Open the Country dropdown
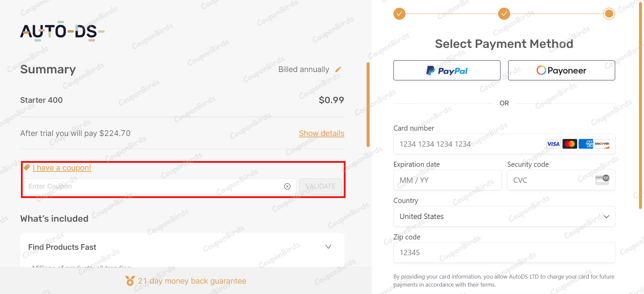 [x=504, y=216]
